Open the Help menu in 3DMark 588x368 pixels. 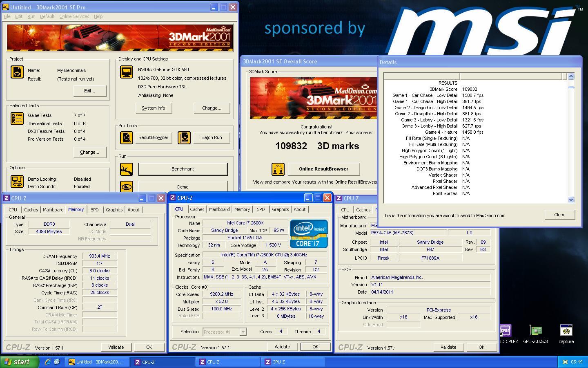[x=98, y=16]
